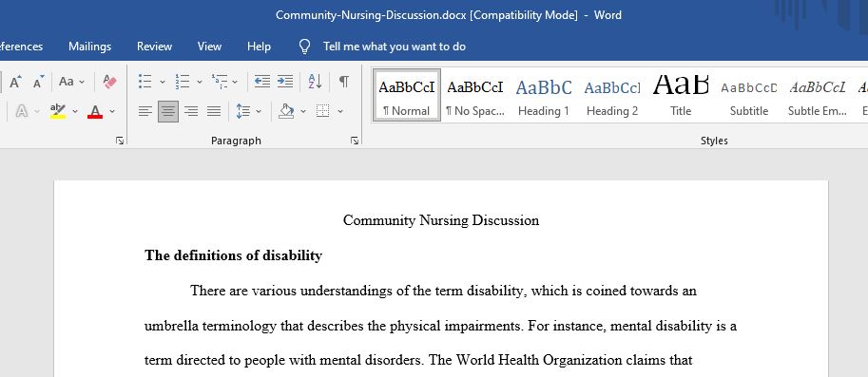
Task: Apply the Normal style
Action: [x=407, y=95]
